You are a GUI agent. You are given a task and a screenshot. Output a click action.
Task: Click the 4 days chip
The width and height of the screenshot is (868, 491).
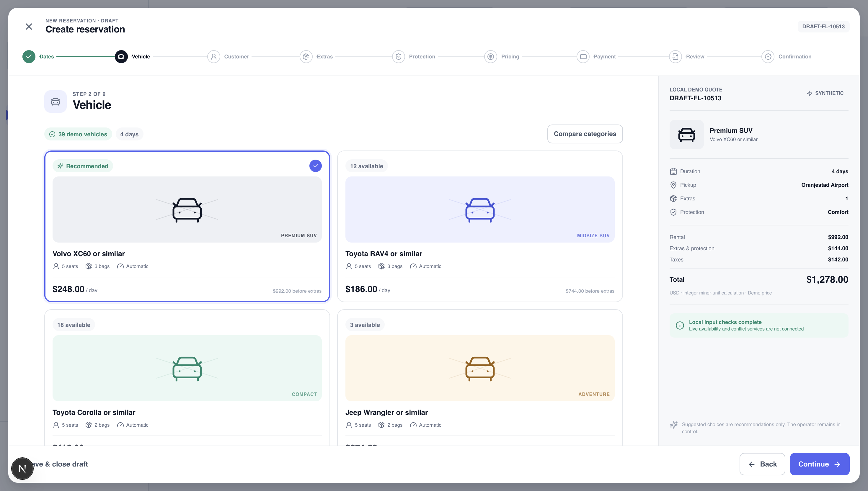point(129,134)
